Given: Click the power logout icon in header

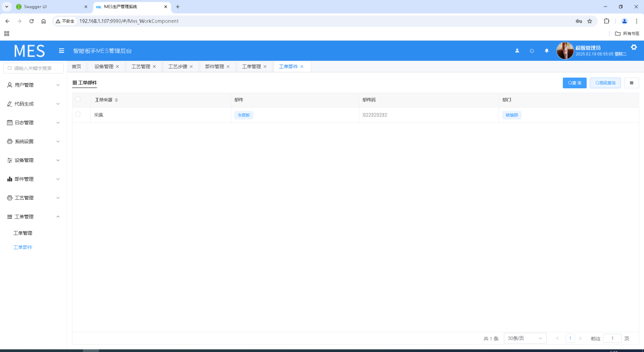Looking at the screenshot, I should point(532,51).
